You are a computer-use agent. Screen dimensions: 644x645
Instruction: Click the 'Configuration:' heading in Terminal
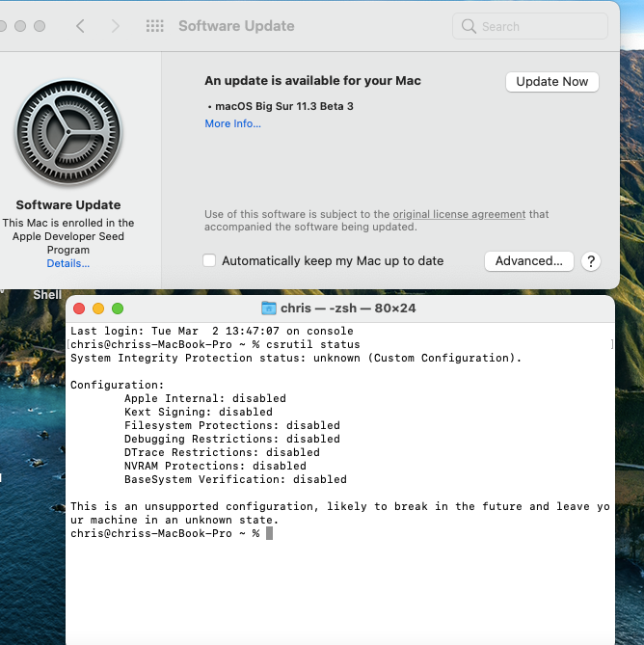coord(118,385)
